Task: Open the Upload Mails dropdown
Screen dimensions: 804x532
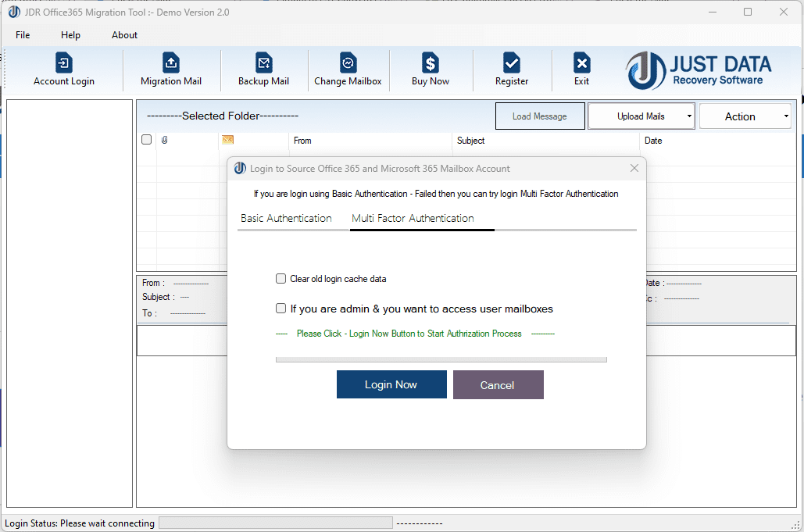Action: click(x=635, y=115)
